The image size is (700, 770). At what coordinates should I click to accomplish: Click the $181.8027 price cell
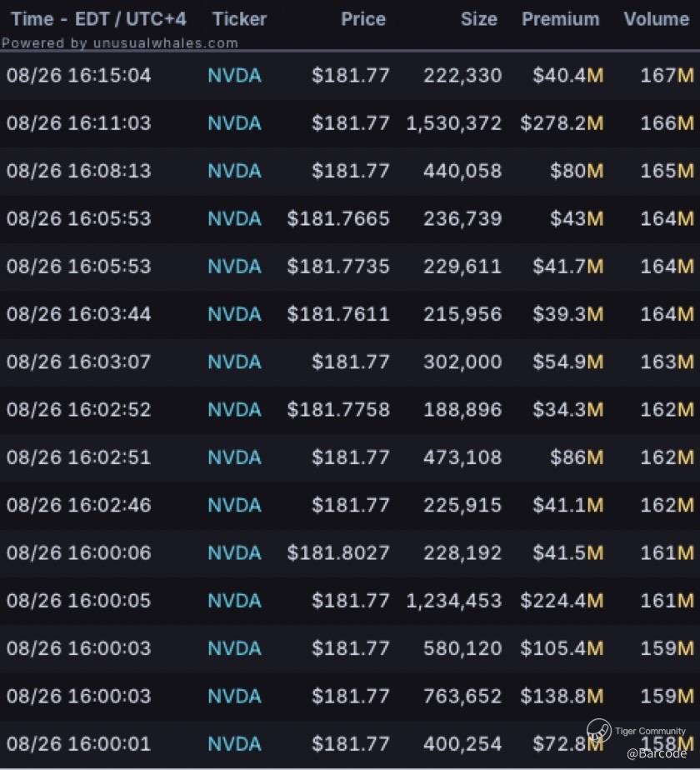[338, 553]
